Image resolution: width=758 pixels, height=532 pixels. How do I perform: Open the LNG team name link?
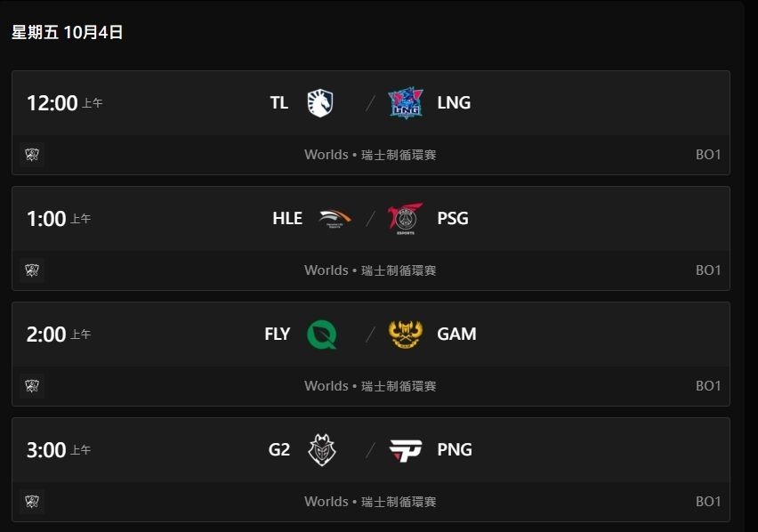click(454, 103)
